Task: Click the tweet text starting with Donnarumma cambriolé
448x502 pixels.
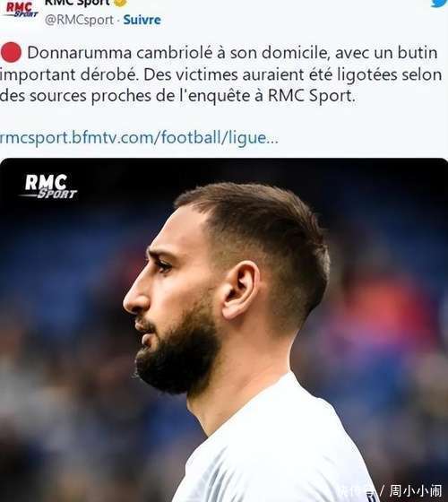Action: 220,74
